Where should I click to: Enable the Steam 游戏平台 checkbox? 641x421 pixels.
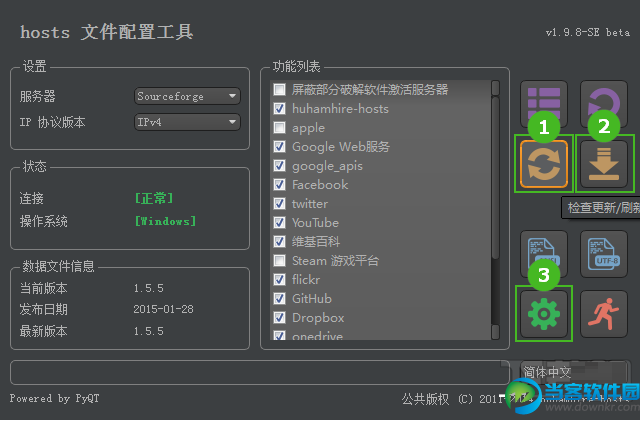coord(280,261)
